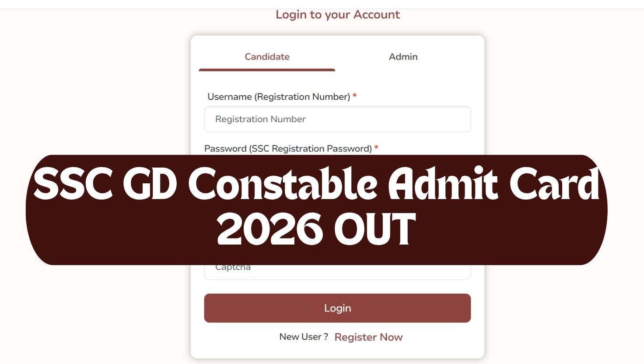
Task: Click the word "SSC" in the banner
Action: pyautogui.click(x=73, y=185)
